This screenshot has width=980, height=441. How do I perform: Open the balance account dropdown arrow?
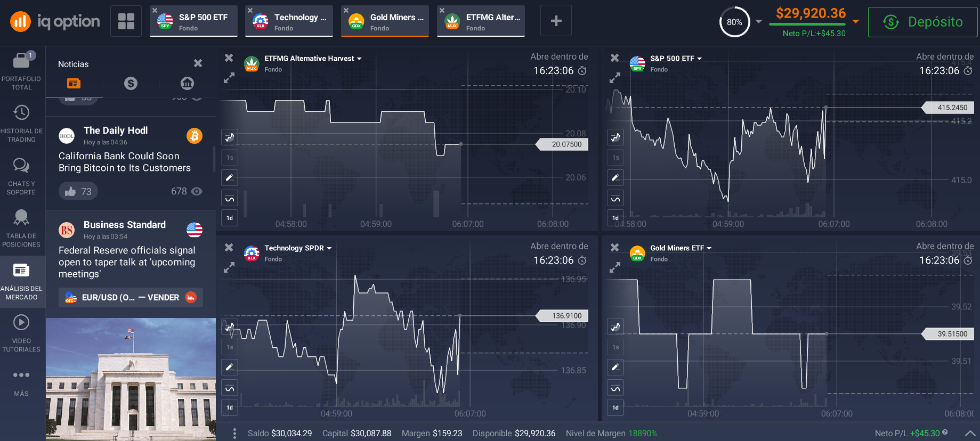[856, 21]
